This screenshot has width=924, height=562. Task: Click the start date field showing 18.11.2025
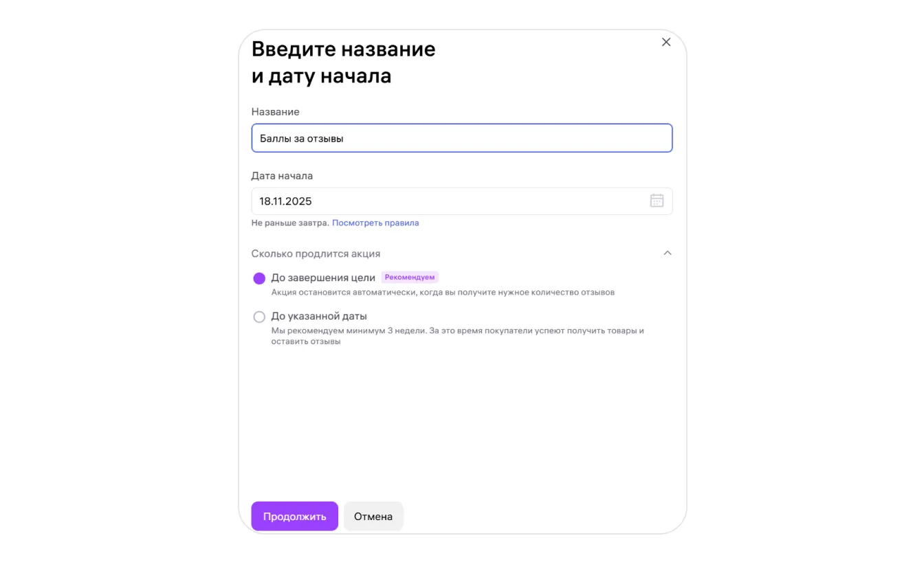[x=447, y=201]
